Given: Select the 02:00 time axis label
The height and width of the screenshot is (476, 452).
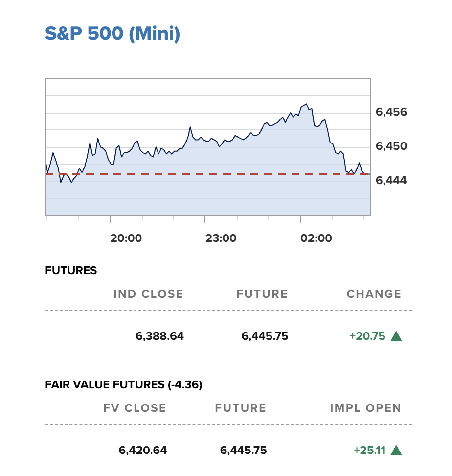Looking at the screenshot, I should [x=316, y=238].
